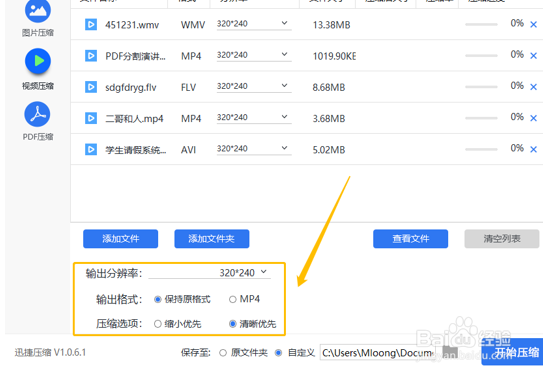
Task: Select 保持原格式 output format option
Action: click(x=158, y=299)
